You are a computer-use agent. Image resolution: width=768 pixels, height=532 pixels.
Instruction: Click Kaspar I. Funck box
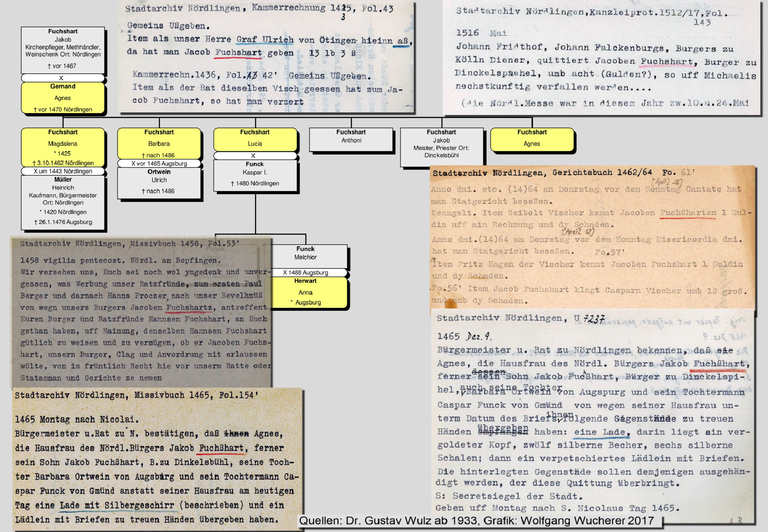255,175
